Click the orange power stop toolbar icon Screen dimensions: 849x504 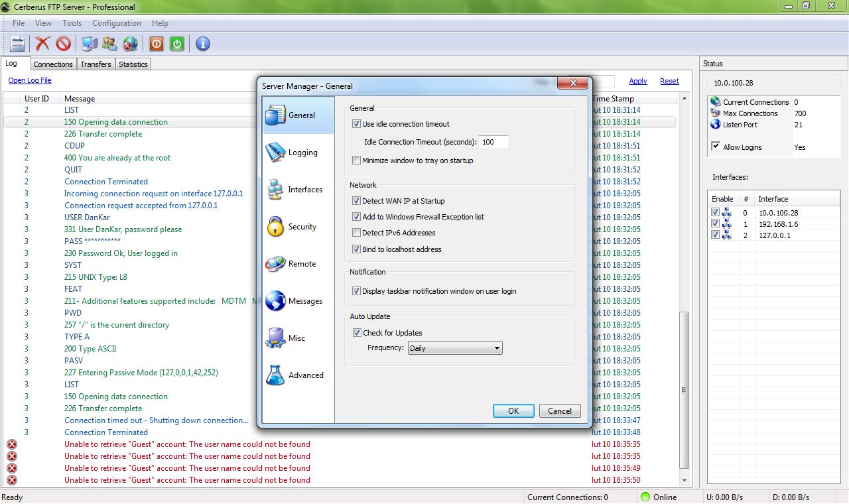(x=156, y=44)
